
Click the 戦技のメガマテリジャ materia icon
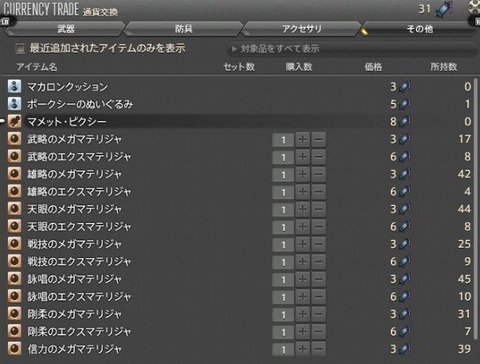click(14, 244)
